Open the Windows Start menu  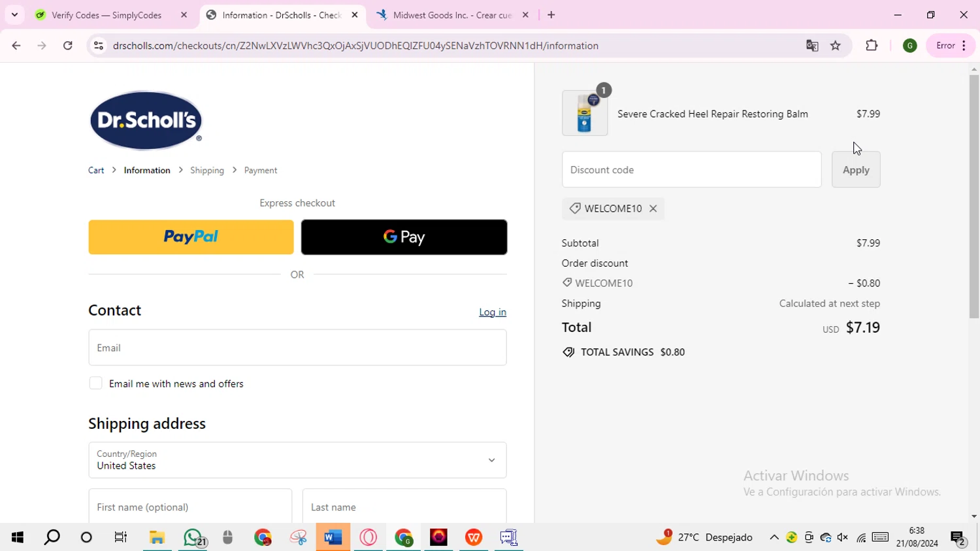point(18,537)
